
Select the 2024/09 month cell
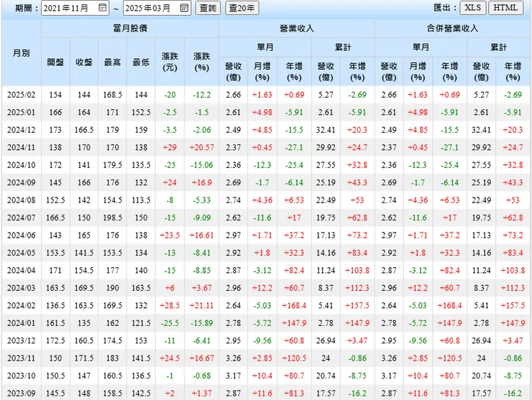point(22,182)
